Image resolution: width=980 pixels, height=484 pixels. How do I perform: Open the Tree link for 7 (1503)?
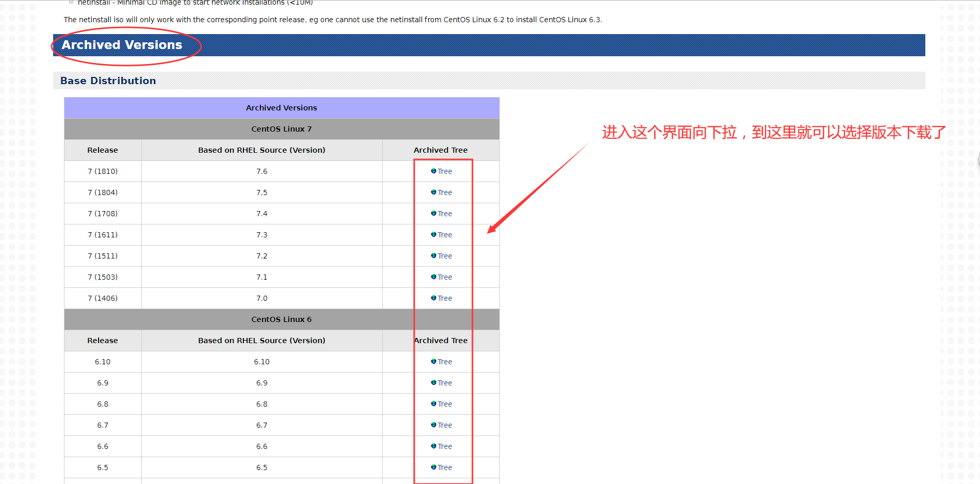[445, 277]
